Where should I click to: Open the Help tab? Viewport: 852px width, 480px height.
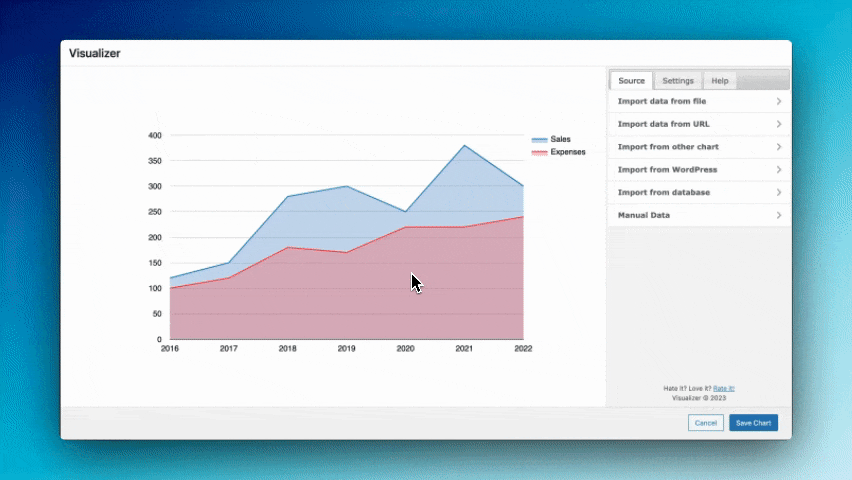(719, 81)
